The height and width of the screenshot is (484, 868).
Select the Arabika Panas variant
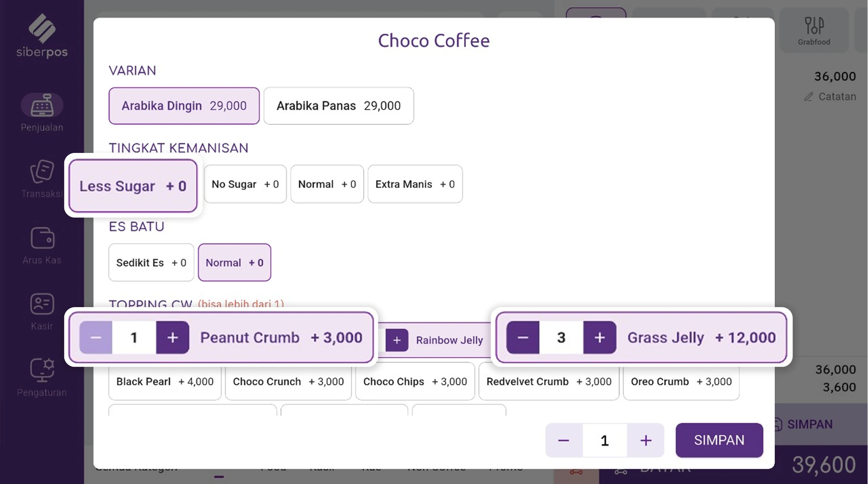pyautogui.click(x=339, y=106)
